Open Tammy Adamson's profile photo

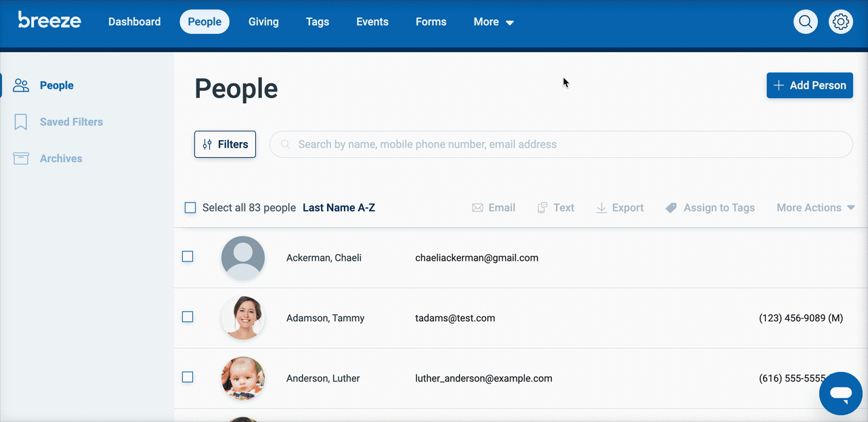click(243, 318)
